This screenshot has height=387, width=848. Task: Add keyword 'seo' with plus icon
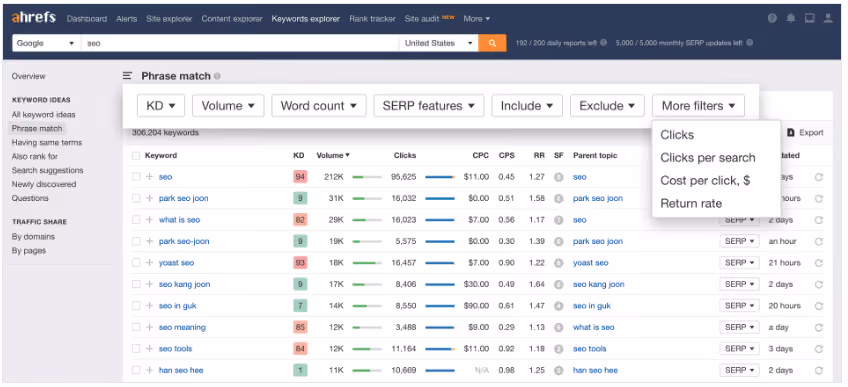coord(150,177)
